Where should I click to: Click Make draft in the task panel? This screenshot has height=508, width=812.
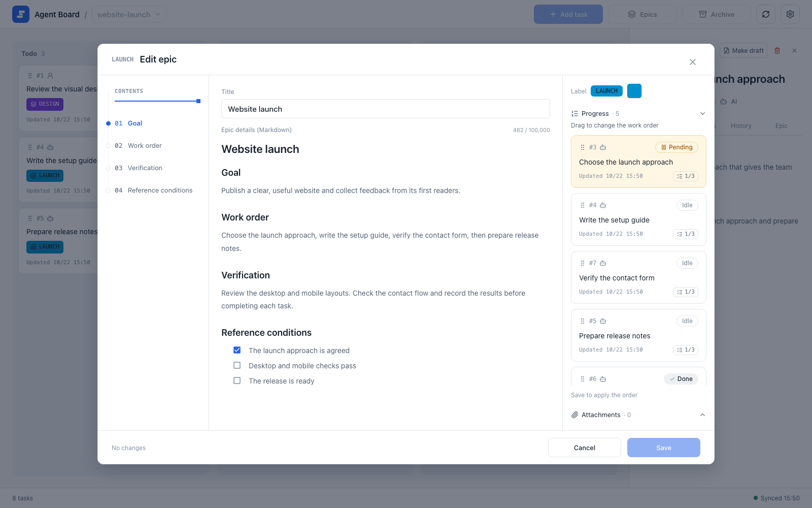[743, 51]
